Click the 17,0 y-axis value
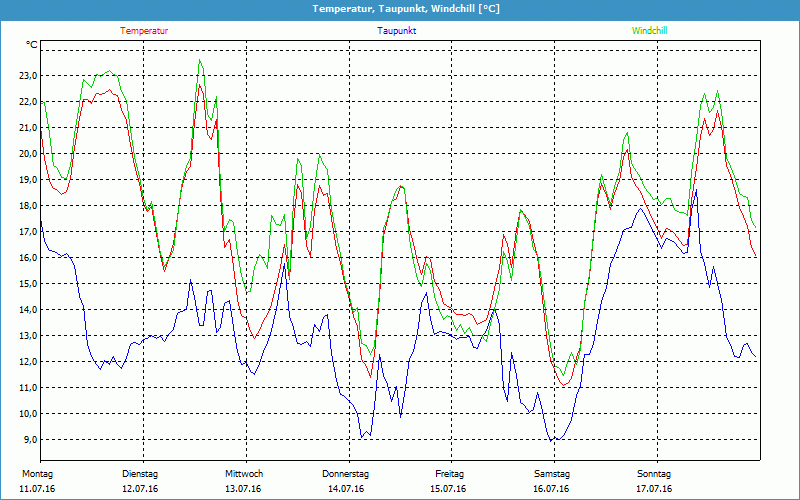Viewport: 800px width, 500px height. [28, 232]
